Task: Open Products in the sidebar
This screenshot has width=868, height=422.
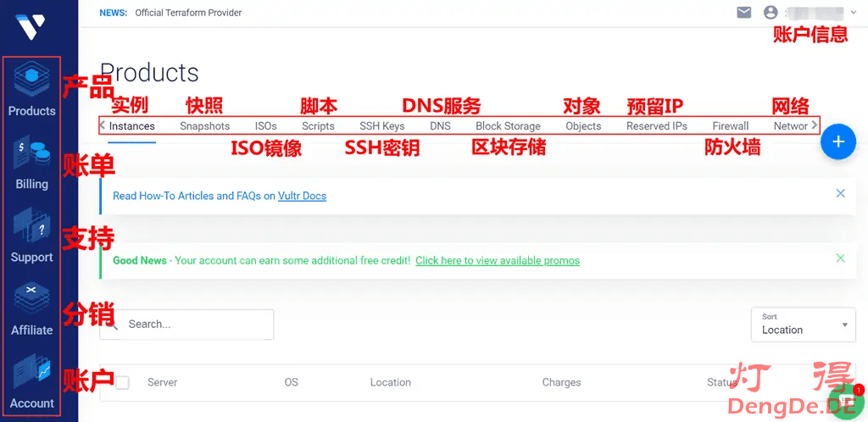Action: [31, 90]
